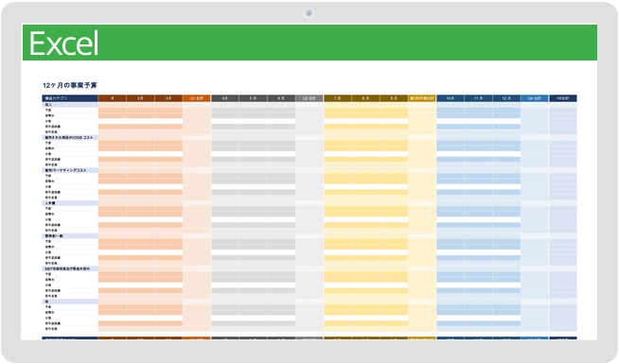619x364 pixels.
Task: Select the YR合計 column header
Action: (563, 98)
